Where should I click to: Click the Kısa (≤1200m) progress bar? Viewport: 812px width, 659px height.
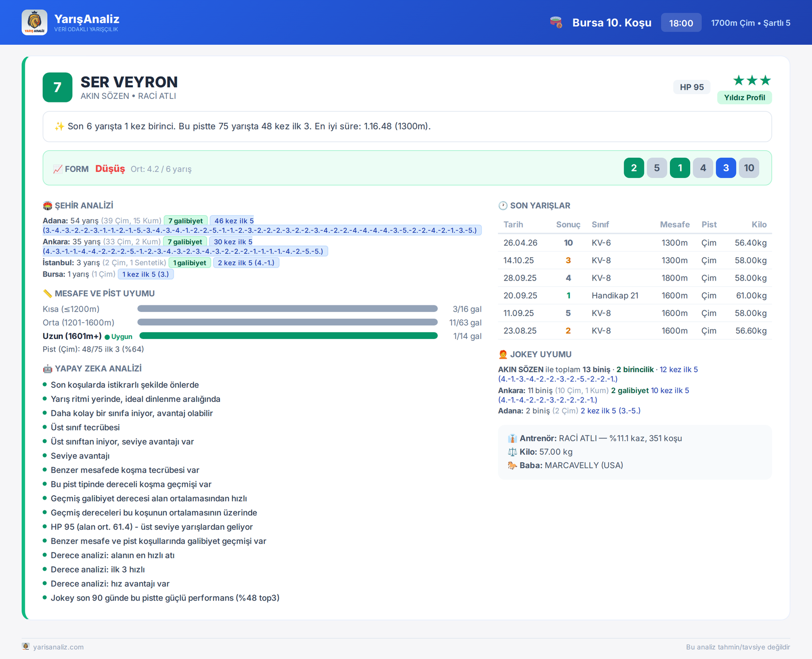pyautogui.click(x=287, y=309)
